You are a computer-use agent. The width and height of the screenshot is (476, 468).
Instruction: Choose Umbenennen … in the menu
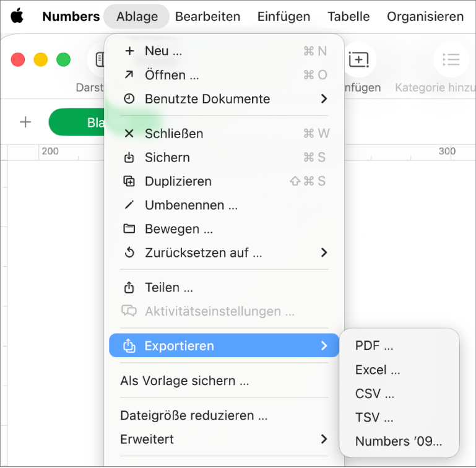coord(224,205)
